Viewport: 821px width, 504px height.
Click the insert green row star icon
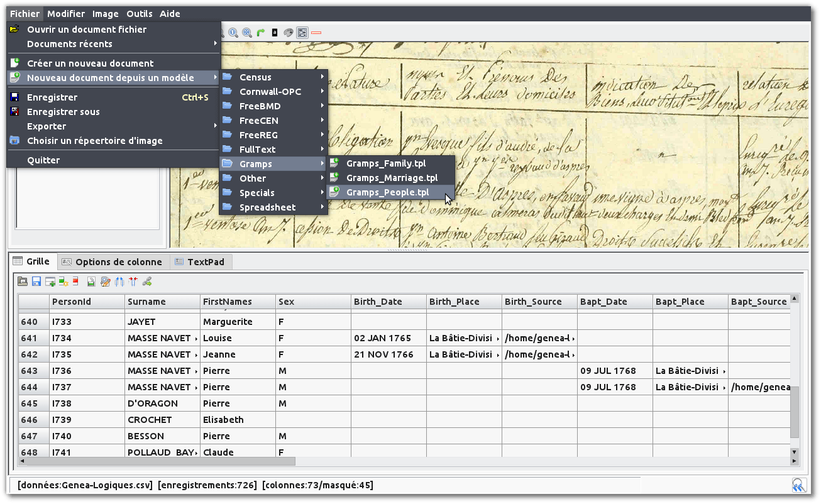[x=63, y=282]
